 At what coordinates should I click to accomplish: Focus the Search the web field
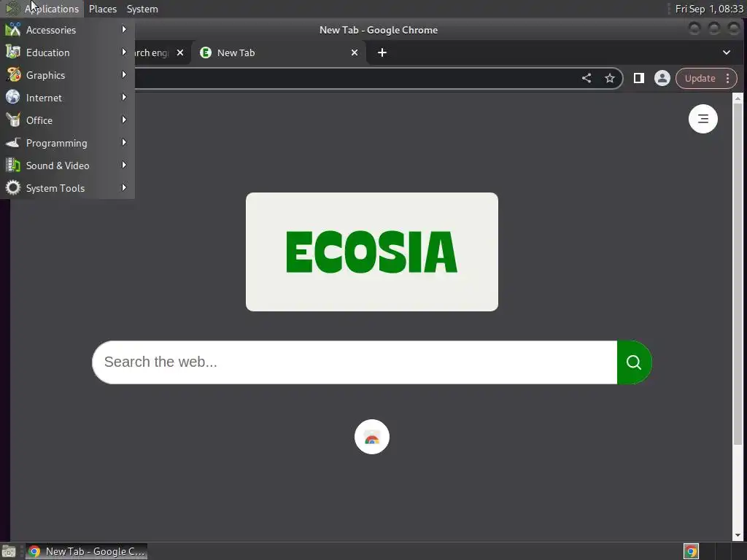[x=355, y=362]
